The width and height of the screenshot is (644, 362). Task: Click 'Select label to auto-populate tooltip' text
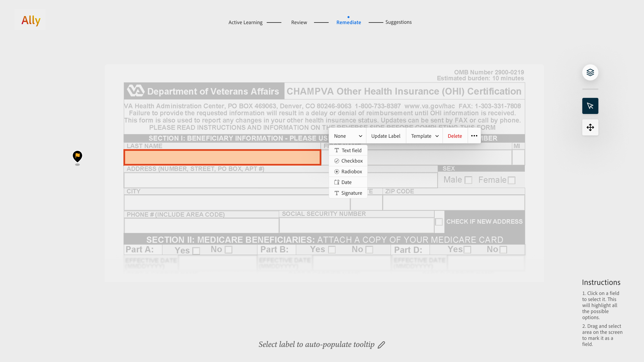(316, 345)
